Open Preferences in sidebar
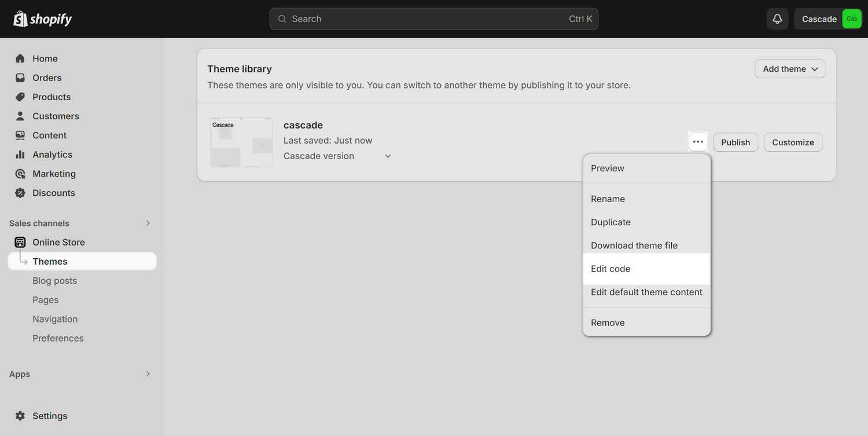The width and height of the screenshot is (868, 436). (58, 338)
